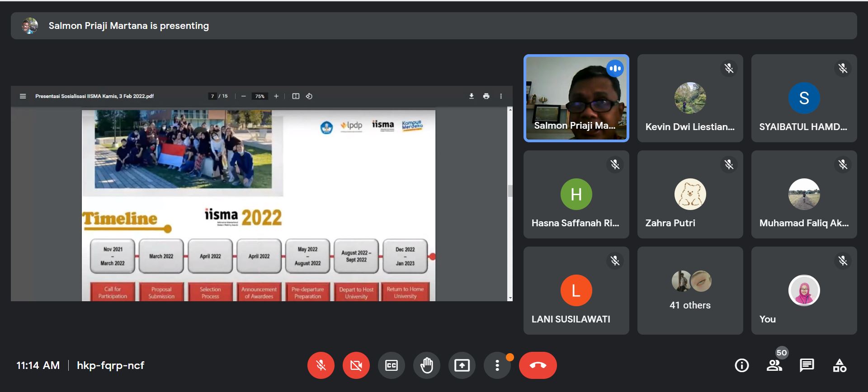The image size is (868, 392).
Task: Open the chat with everyone panel
Action: coord(807,365)
